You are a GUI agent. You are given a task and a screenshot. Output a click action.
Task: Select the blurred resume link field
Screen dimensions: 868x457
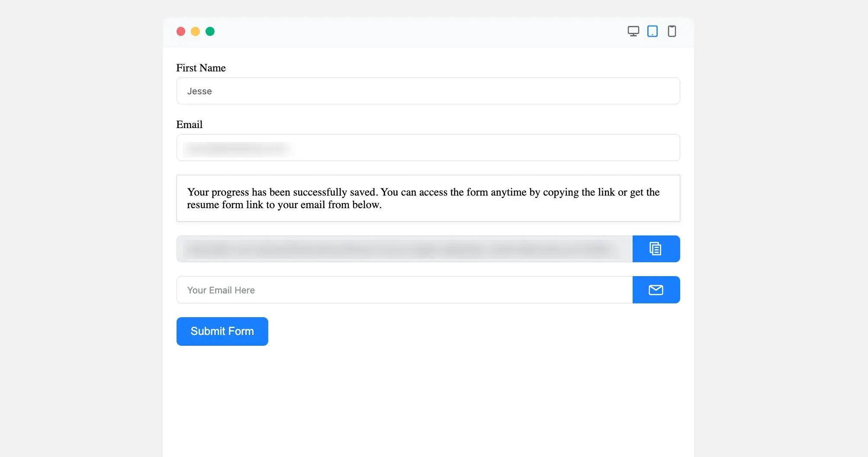pyautogui.click(x=404, y=249)
